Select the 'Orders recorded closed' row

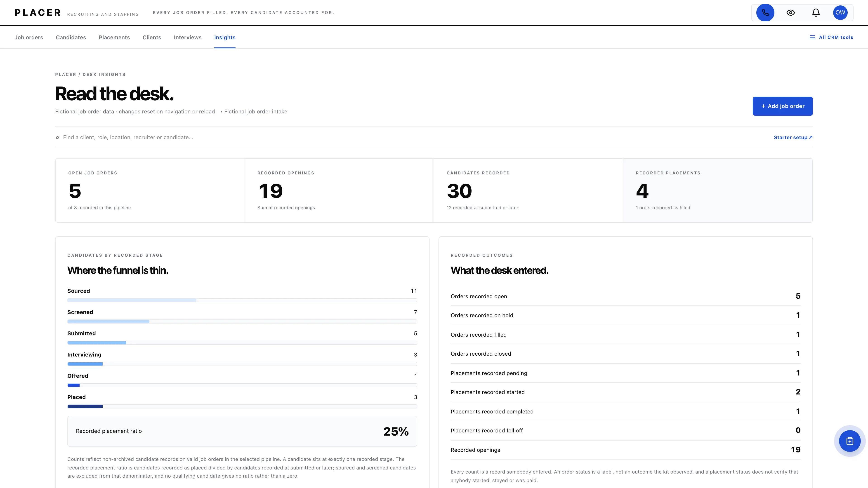click(625, 354)
